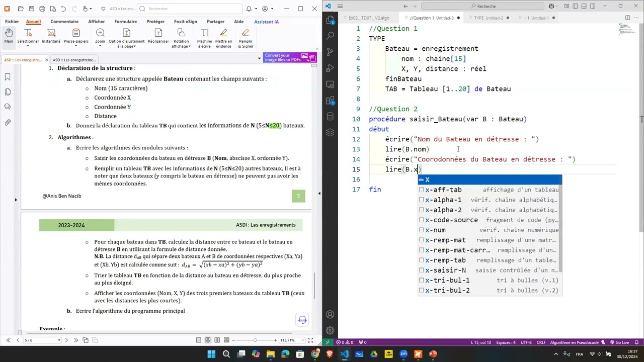This screenshot has width=644, height=362.
Task: Switch to the Ex02_TD07_V2.algo editor tab
Action: 369,18
